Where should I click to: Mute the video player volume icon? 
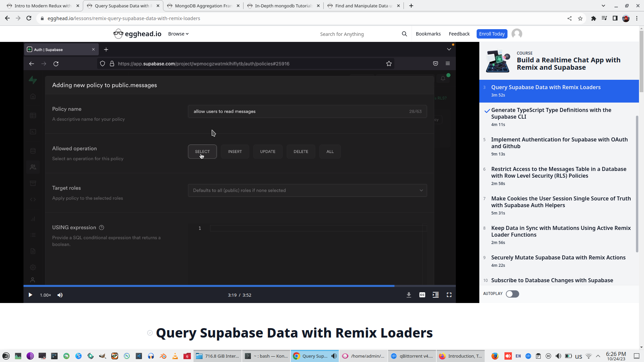[60, 295]
